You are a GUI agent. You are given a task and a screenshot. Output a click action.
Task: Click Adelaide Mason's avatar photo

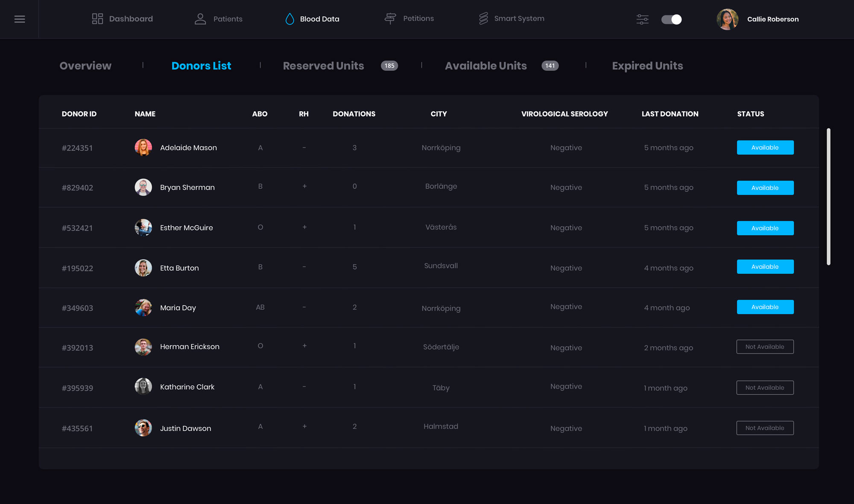point(143,148)
